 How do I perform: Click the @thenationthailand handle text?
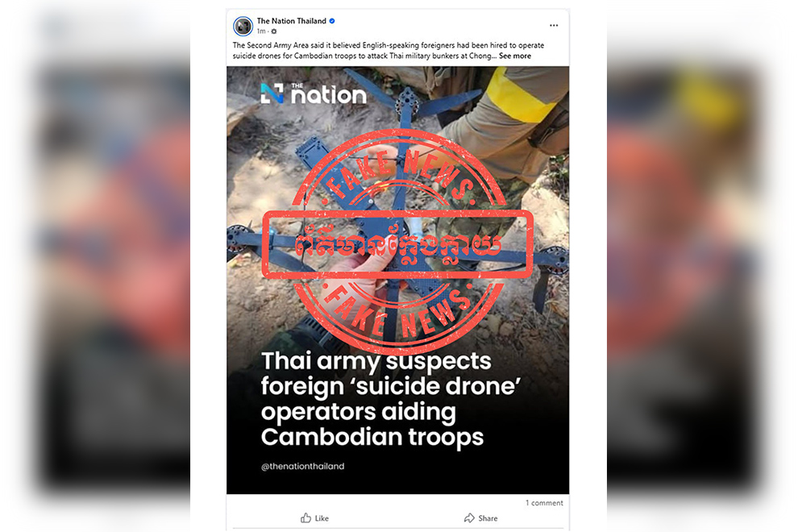pyautogui.click(x=302, y=467)
